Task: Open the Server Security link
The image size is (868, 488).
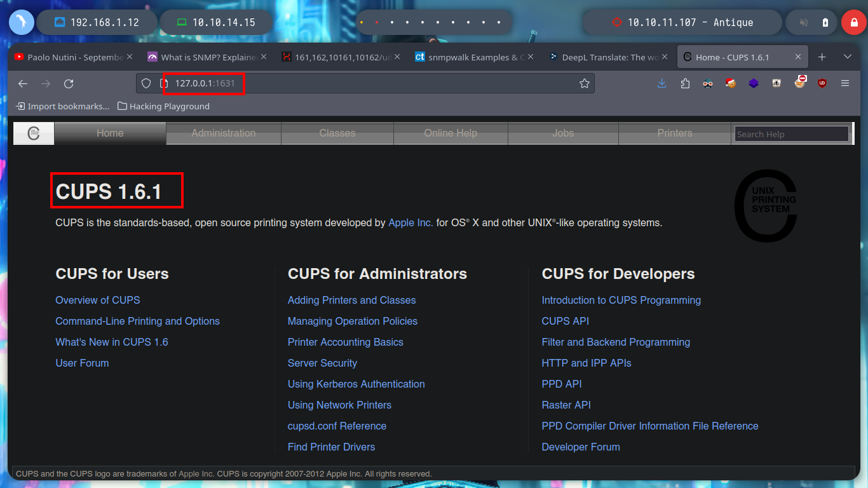Action: (x=322, y=363)
